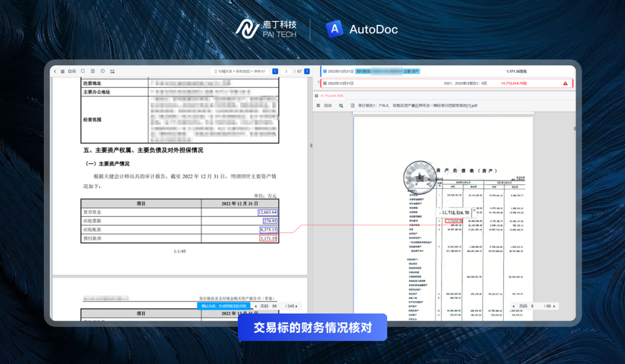Go to previous page in left document pager
This screenshot has height=364, width=625.
point(256,306)
